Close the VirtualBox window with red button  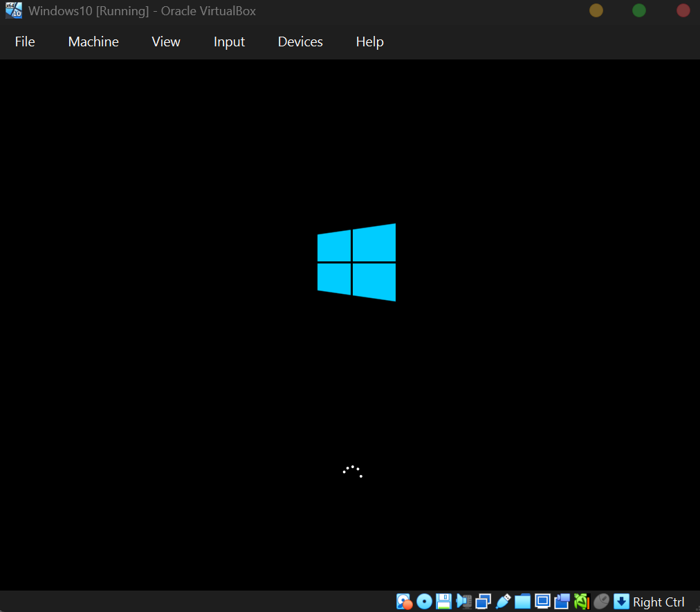point(683,10)
